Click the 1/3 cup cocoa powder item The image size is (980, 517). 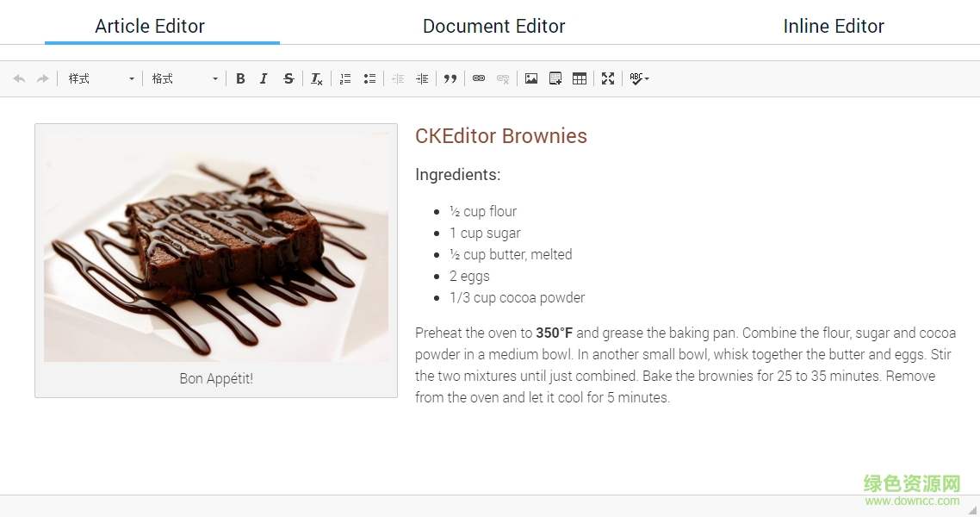[517, 297]
